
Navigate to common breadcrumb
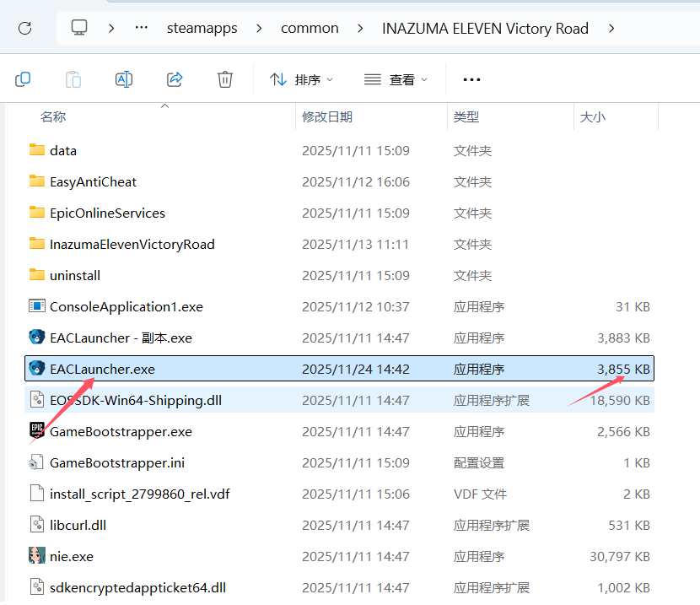[x=310, y=28]
